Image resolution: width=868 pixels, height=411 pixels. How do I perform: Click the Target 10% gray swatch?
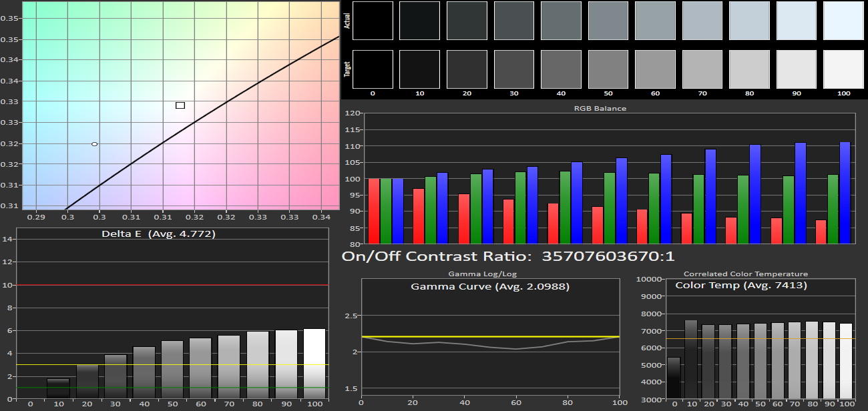pyautogui.click(x=419, y=69)
